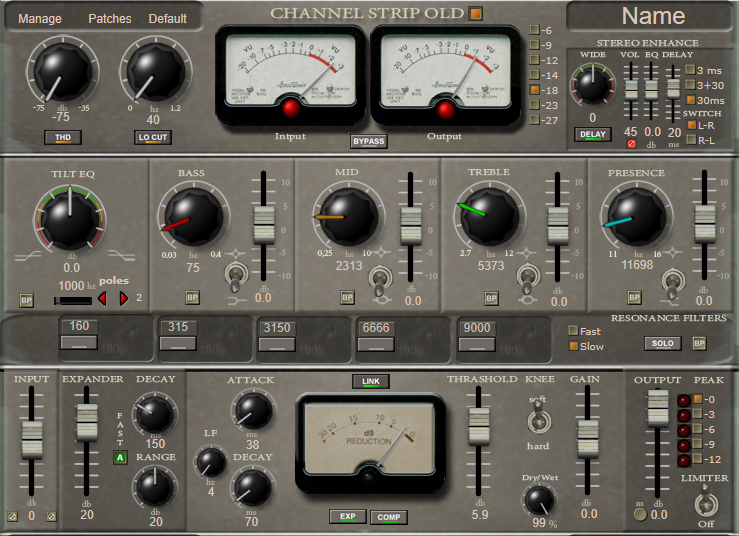The width and height of the screenshot is (739, 536).
Task: Click the Name preset field
Action: (x=653, y=16)
